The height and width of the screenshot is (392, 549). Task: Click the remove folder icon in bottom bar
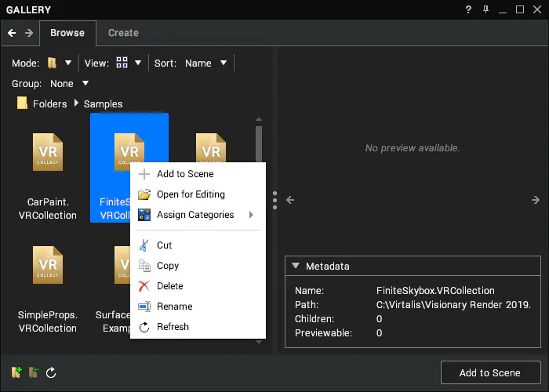pos(34,372)
